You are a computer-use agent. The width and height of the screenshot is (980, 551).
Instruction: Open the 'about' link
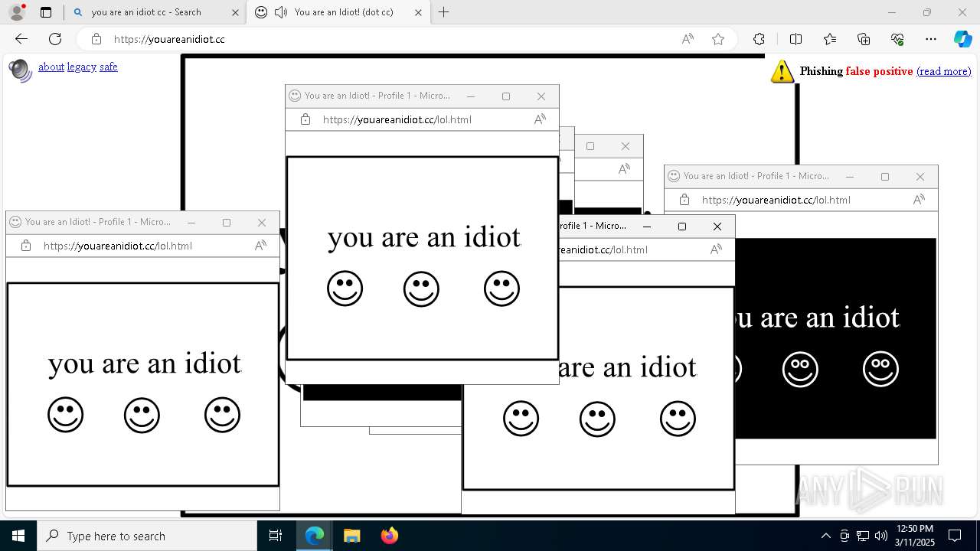(51, 67)
